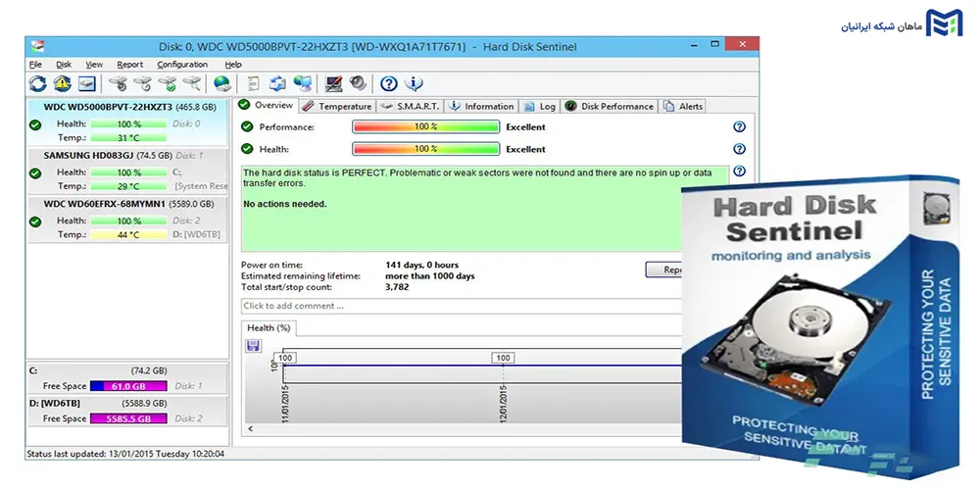Click green check icon of WDC WD5000BPVT disk

coord(35,124)
